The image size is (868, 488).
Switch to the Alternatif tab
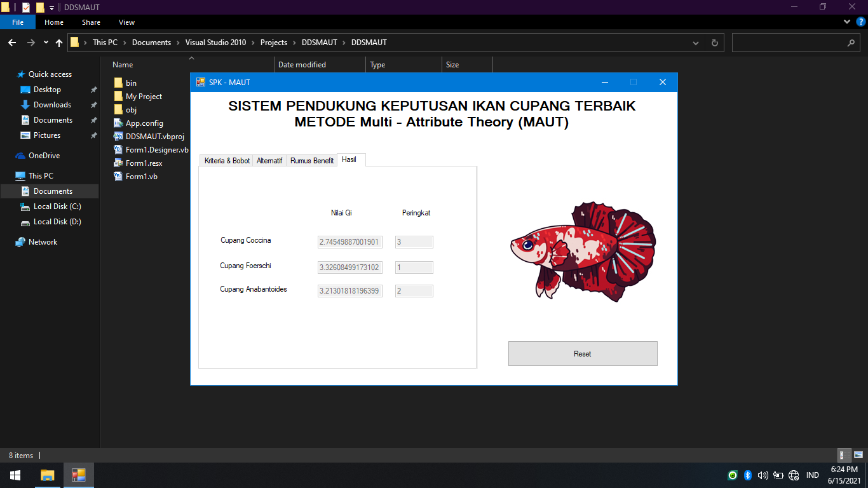point(269,160)
